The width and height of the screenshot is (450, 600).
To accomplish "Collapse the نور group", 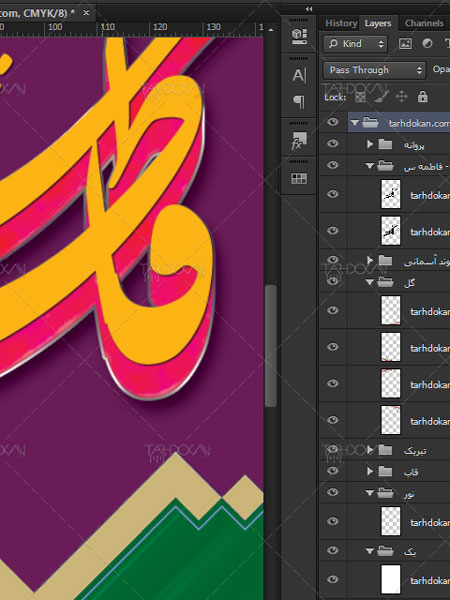I will (x=370, y=493).
